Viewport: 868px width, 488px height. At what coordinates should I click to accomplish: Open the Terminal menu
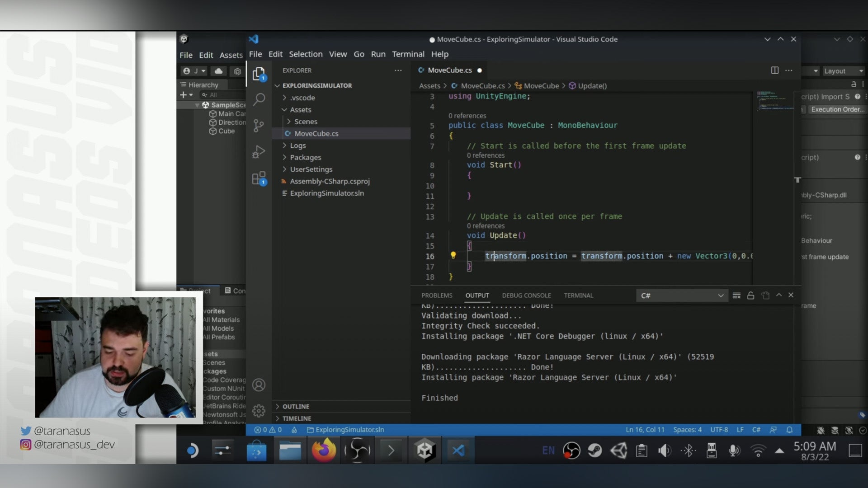click(408, 54)
